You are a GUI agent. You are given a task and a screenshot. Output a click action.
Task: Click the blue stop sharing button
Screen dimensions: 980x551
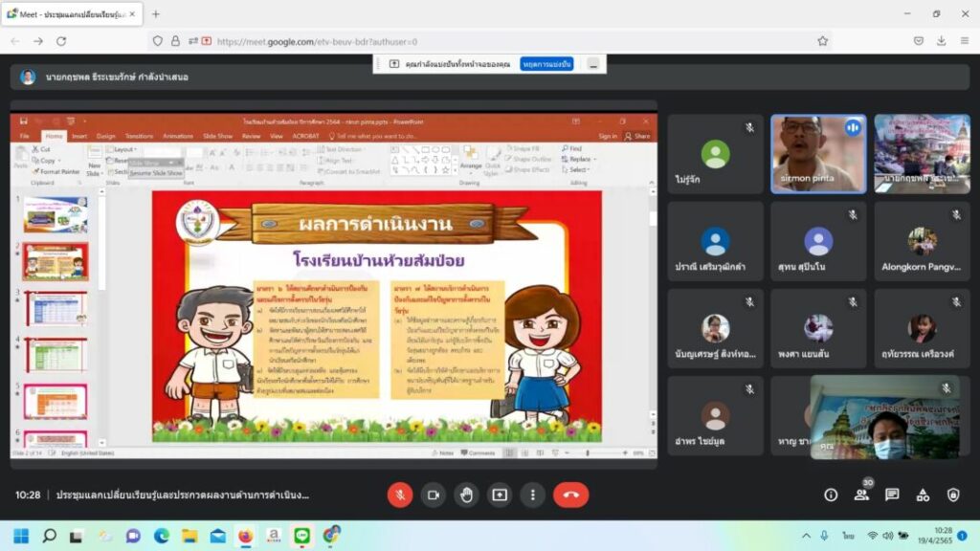point(546,64)
